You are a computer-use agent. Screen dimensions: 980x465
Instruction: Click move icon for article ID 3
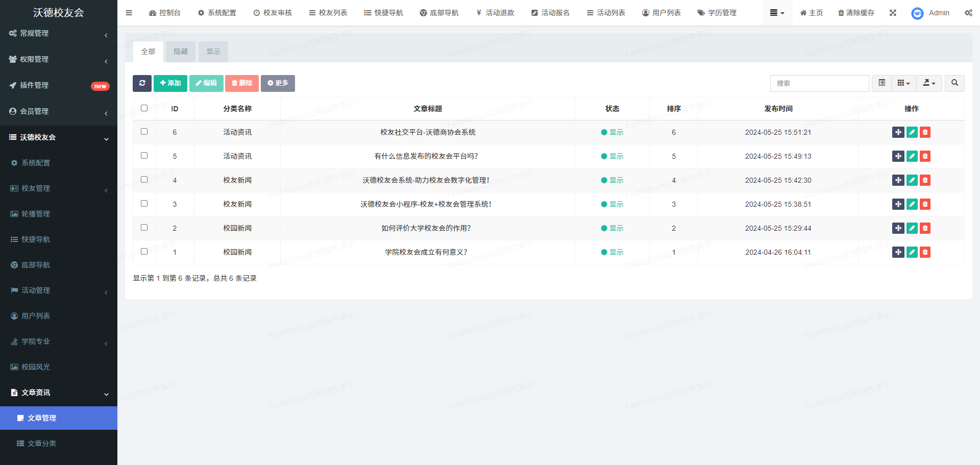(x=898, y=204)
